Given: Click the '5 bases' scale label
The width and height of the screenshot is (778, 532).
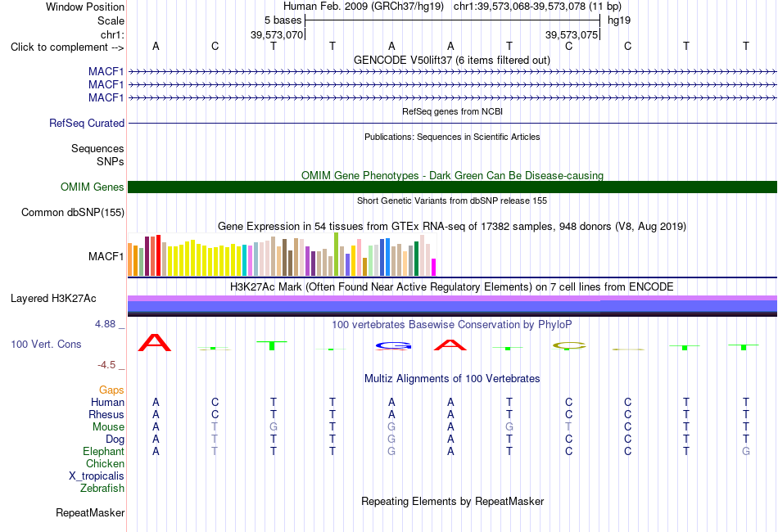Looking at the screenshot, I should coord(283,20).
